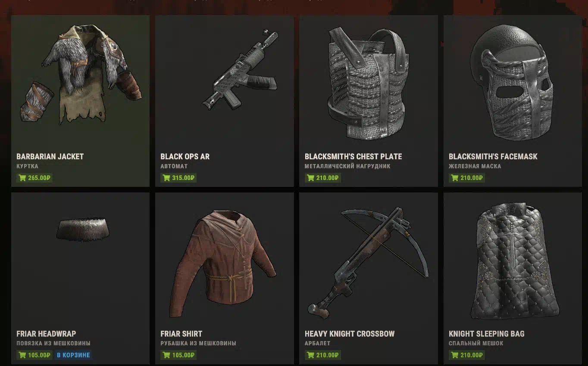
Task: View the Knight Sleeping Bag quilted image
Action: pyautogui.click(x=514, y=261)
